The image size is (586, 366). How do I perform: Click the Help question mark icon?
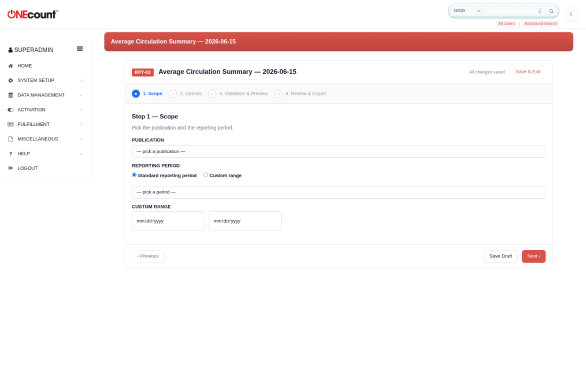10,154
